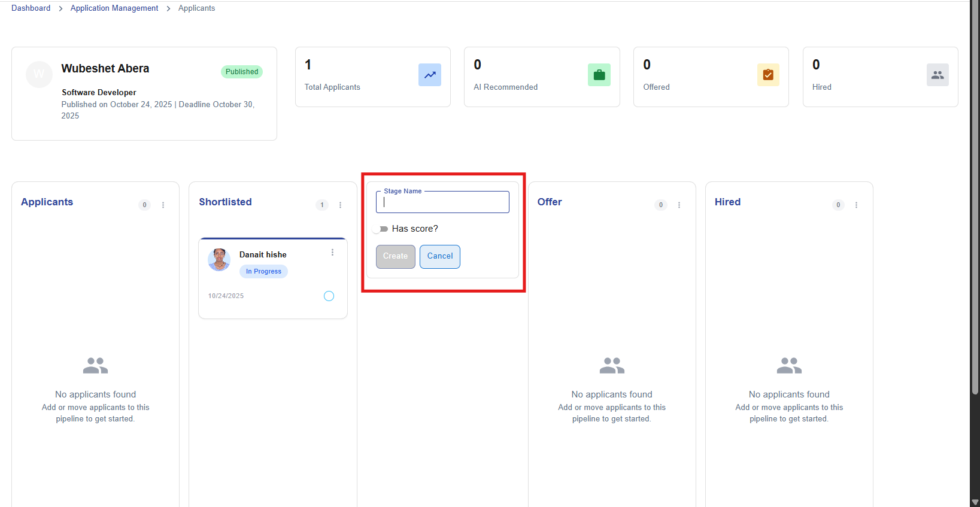Click the people icon in empty Offer column
Image resolution: width=980 pixels, height=507 pixels.
pos(612,365)
